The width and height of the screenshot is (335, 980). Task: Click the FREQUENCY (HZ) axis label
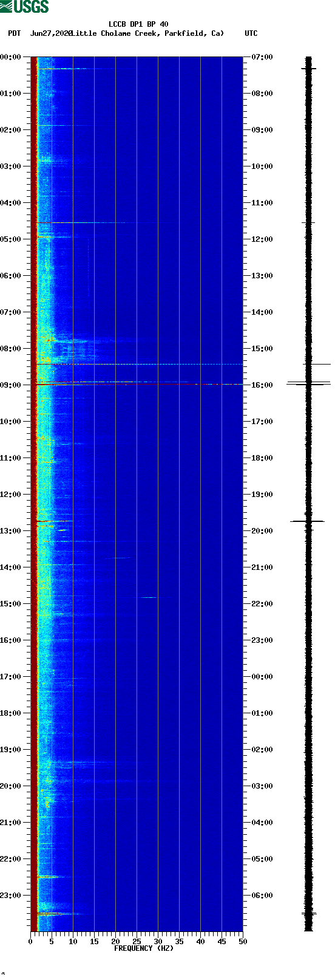pos(144,948)
